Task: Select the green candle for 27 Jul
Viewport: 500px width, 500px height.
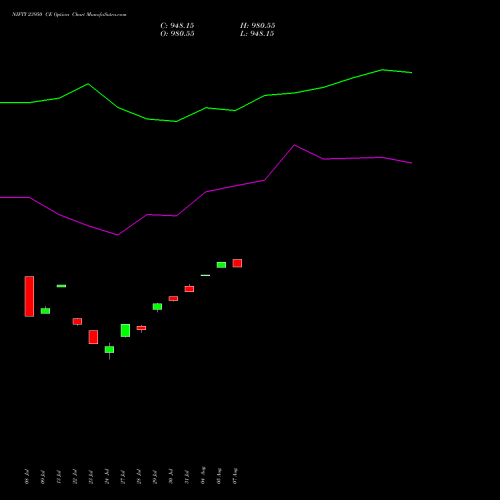Action: [x=125, y=330]
